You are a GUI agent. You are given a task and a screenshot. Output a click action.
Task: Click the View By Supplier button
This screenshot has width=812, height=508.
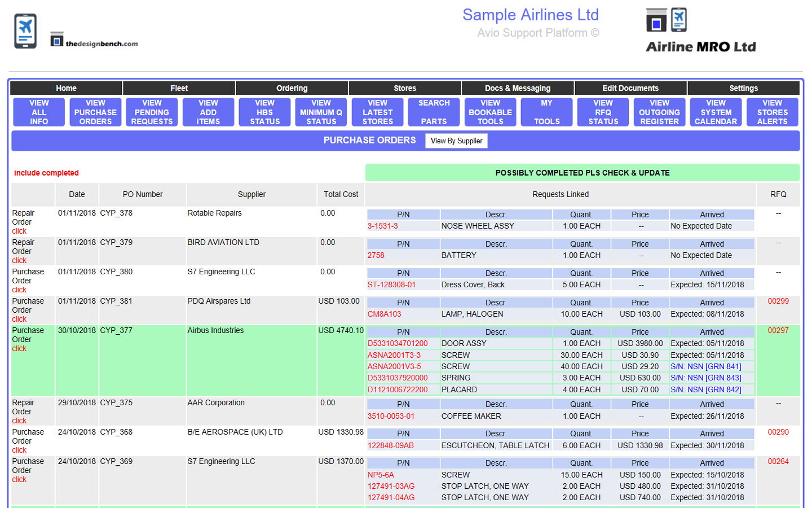[x=456, y=141]
